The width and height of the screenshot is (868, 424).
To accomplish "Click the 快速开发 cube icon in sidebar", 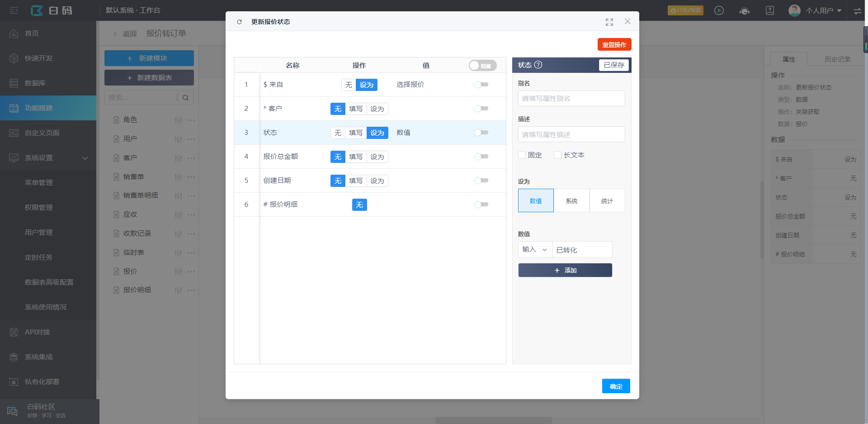I will (14, 58).
